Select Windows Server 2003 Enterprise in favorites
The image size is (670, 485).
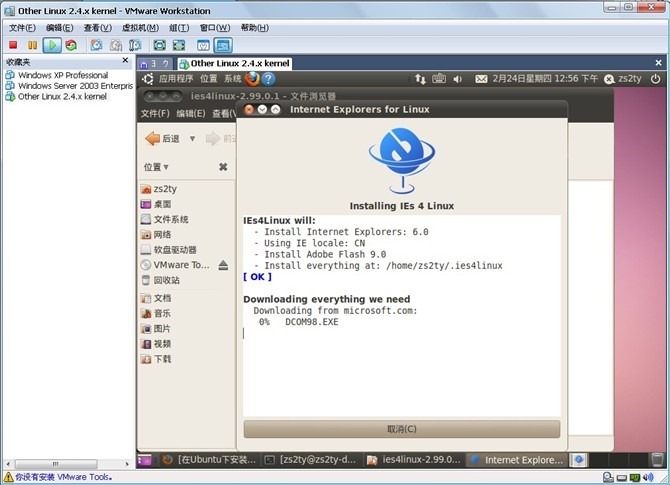tap(69, 86)
